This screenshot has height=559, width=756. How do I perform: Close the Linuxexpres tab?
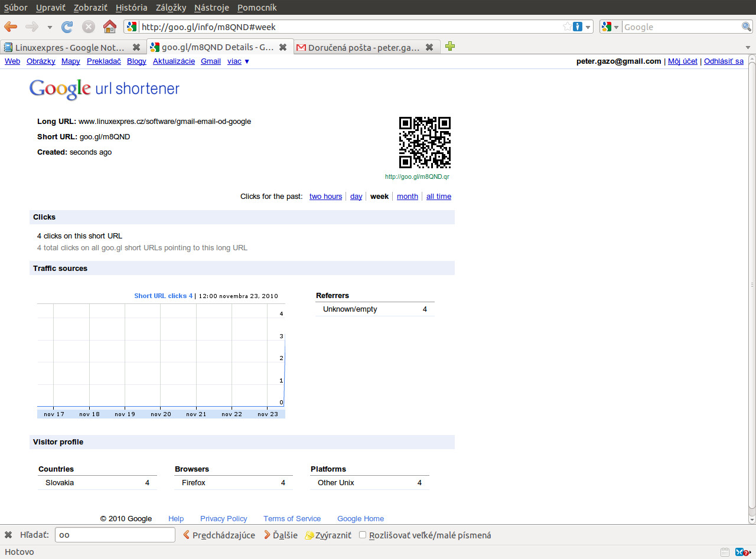(x=136, y=47)
